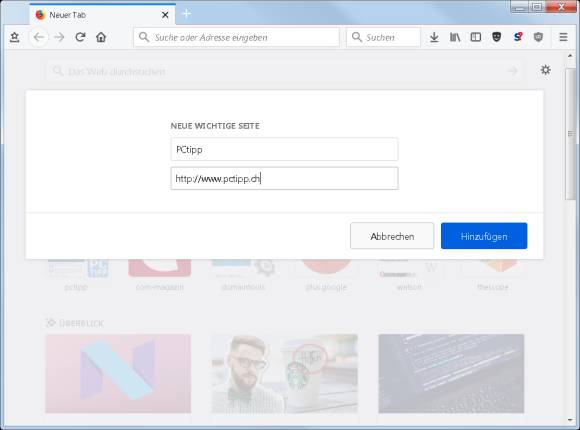The width and height of the screenshot is (580, 430).
Task: Click the magnifier icon in the address bar
Action: 144,37
